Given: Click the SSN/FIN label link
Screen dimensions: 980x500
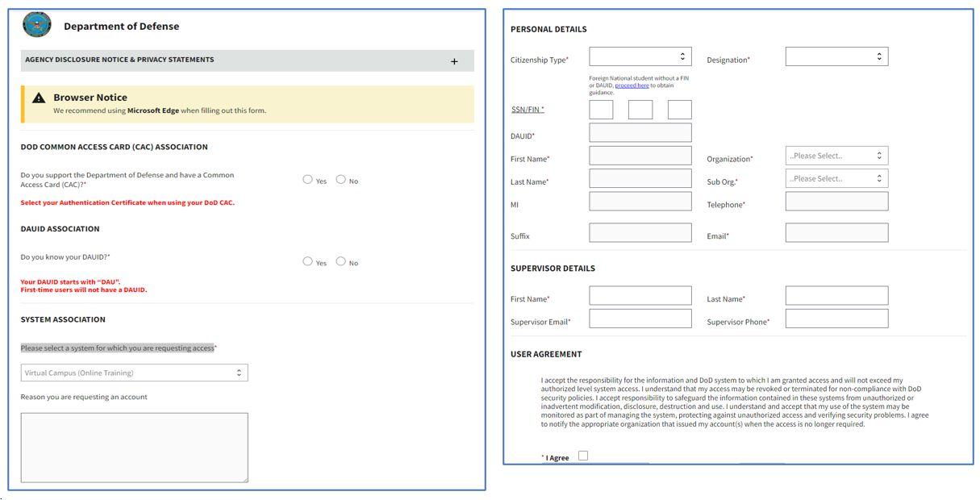Looking at the screenshot, I should click(528, 110).
